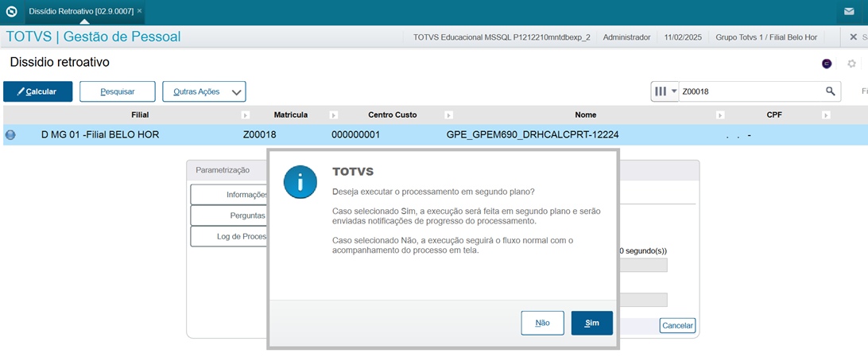Click the Não button in dialog
Viewport: 868px width, 357px height.
(x=542, y=323)
